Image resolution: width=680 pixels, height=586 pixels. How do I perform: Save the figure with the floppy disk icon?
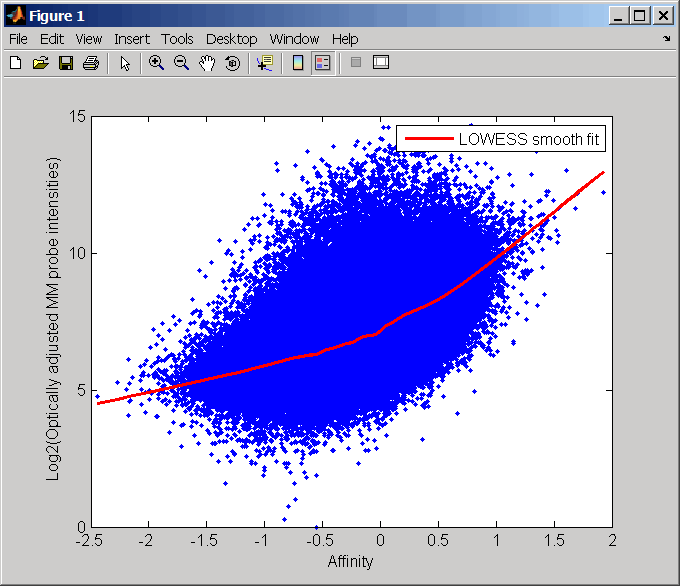point(66,63)
